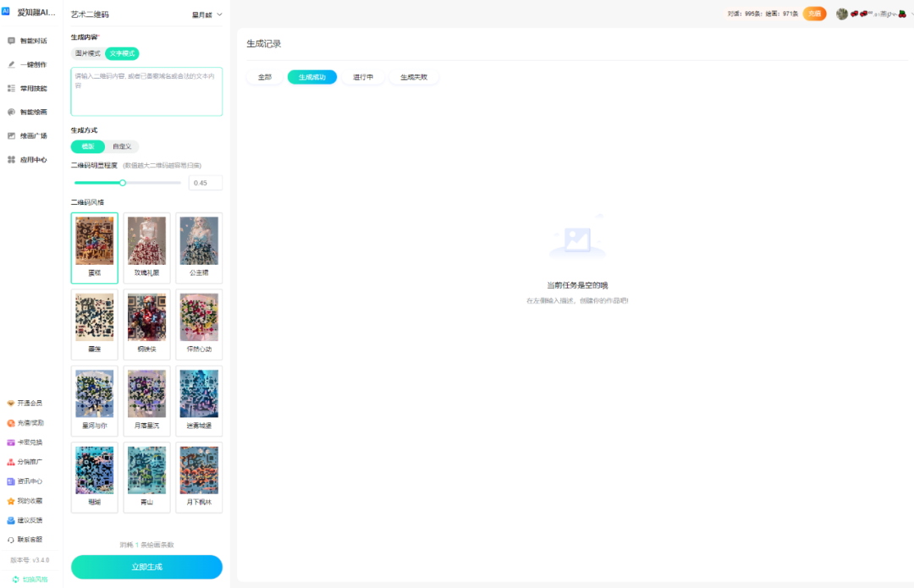Image resolution: width=914 pixels, height=588 pixels.
Task: Open 智能对话 chat icon in sidebar
Action: pyautogui.click(x=11, y=41)
